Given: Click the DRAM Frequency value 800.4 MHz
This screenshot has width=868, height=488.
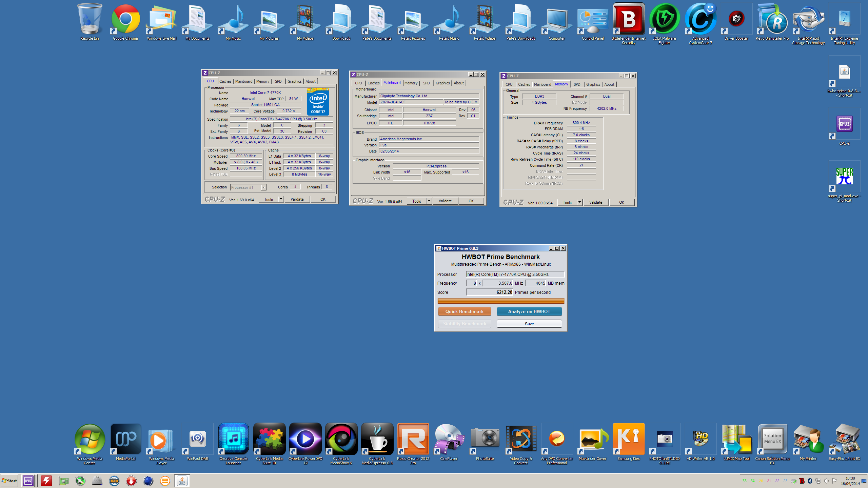Looking at the screenshot, I should pos(581,123).
